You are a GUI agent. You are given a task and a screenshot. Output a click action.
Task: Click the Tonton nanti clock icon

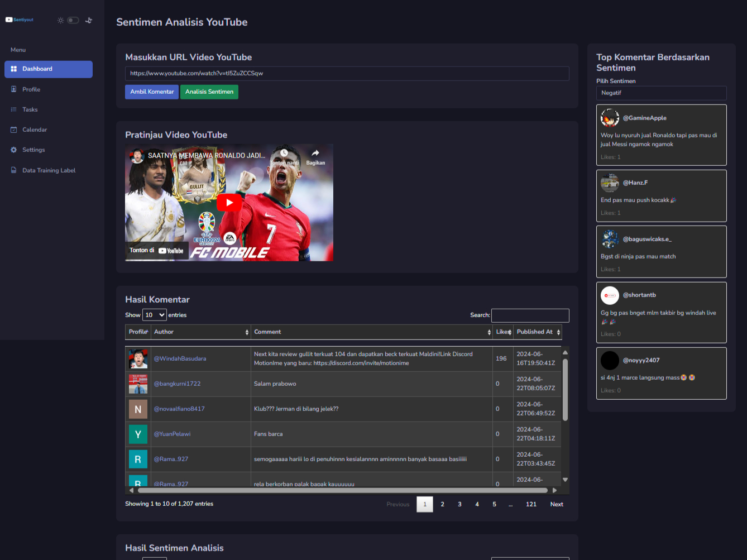[x=284, y=154]
